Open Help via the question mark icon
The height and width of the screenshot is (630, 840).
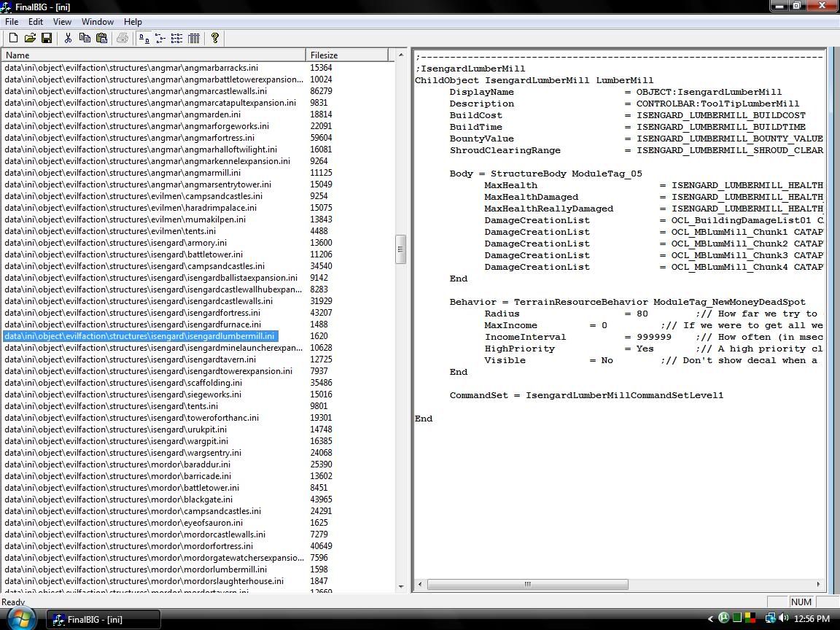click(x=214, y=38)
